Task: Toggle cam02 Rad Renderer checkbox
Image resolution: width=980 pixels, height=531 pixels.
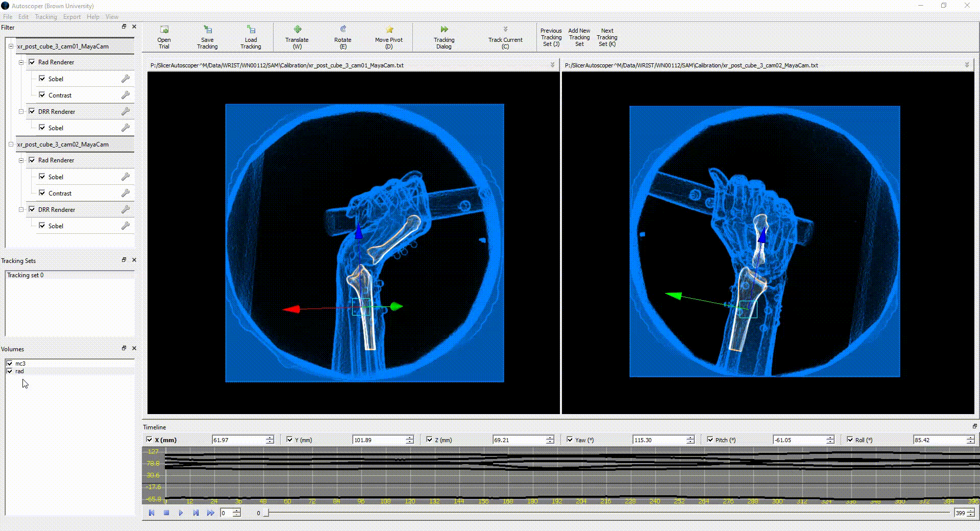Action: click(x=32, y=160)
